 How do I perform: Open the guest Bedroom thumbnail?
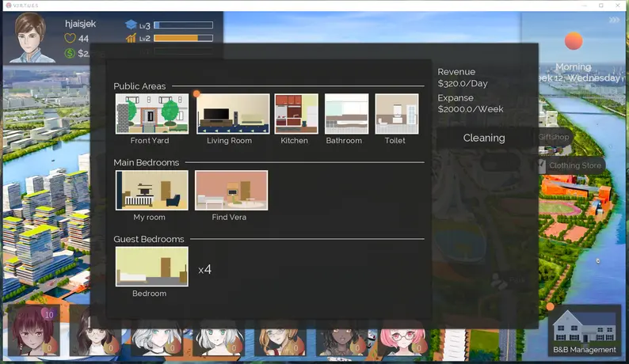(151, 266)
